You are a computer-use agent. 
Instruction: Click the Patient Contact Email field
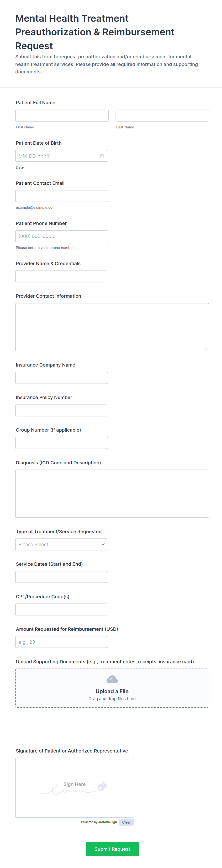[62, 196]
